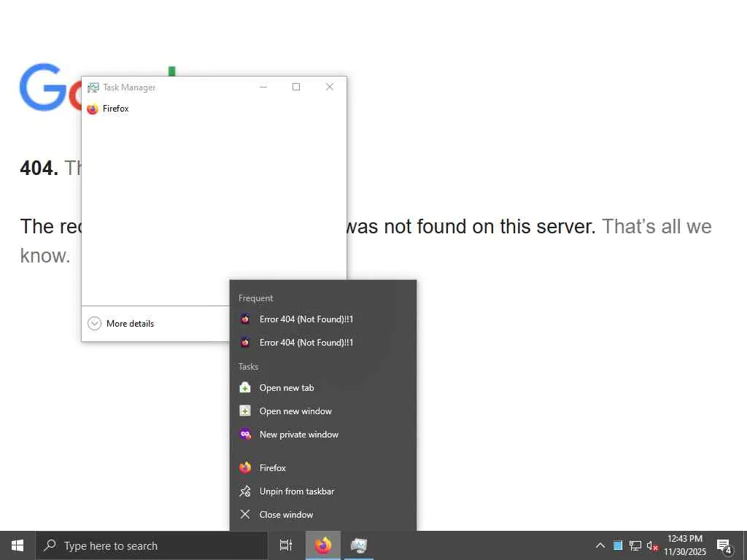Select New private window in jump list
747x560 pixels.
click(x=323, y=435)
